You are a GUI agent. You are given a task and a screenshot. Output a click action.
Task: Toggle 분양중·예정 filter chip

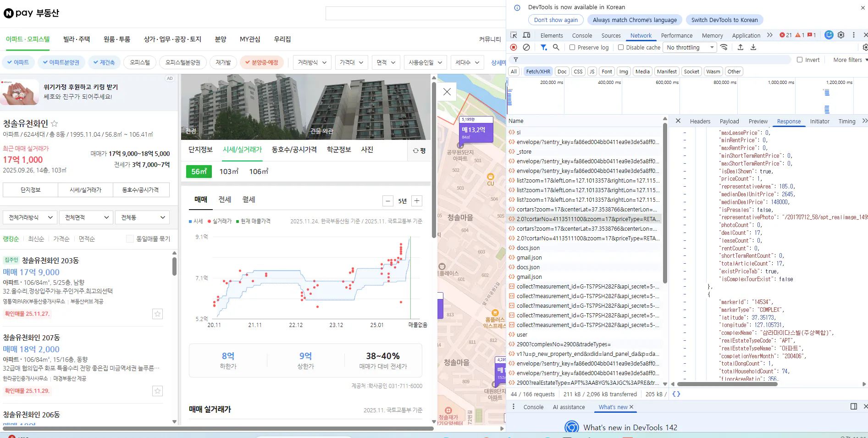pos(262,62)
